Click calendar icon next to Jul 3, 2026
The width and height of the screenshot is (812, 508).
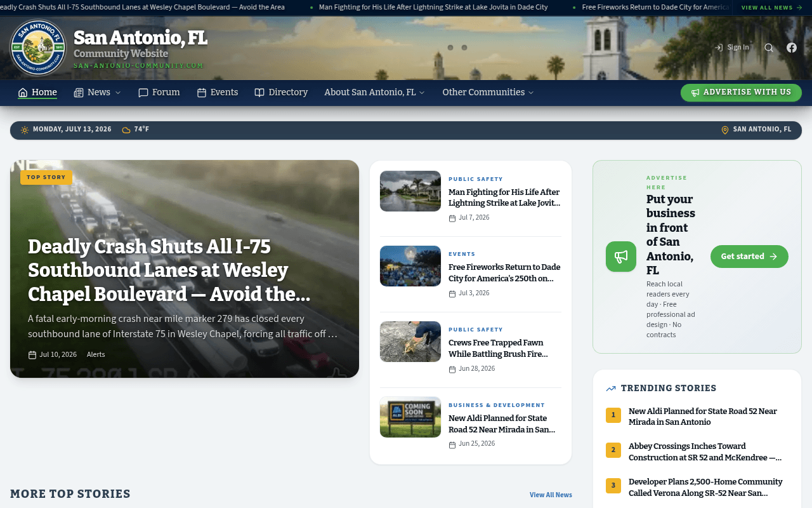[x=452, y=294]
